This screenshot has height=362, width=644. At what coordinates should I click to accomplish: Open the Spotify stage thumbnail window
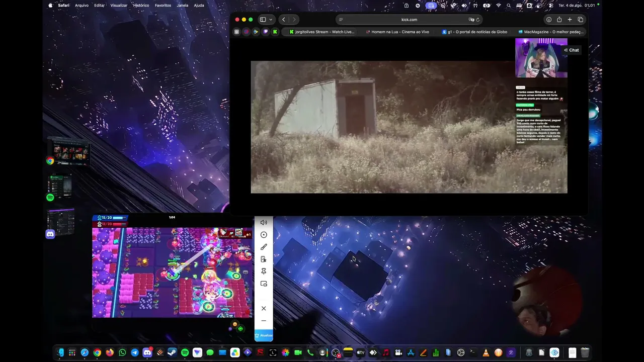(60, 187)
